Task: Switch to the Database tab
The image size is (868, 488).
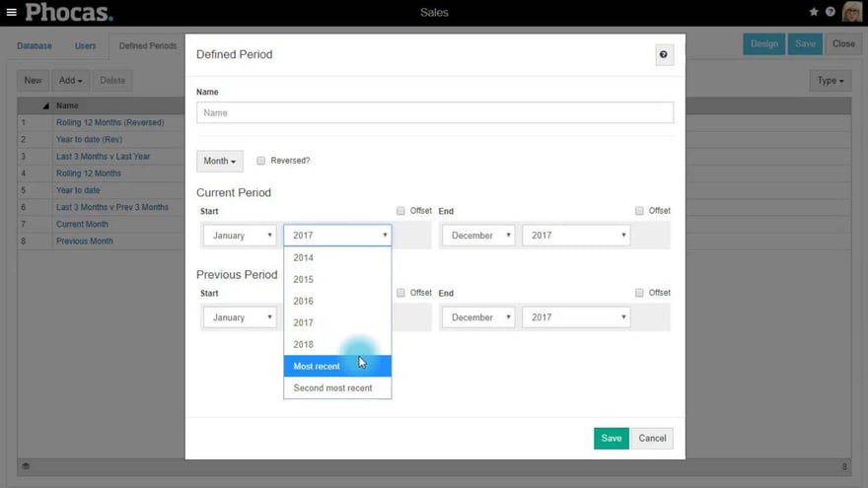Action: coord(35,46)
